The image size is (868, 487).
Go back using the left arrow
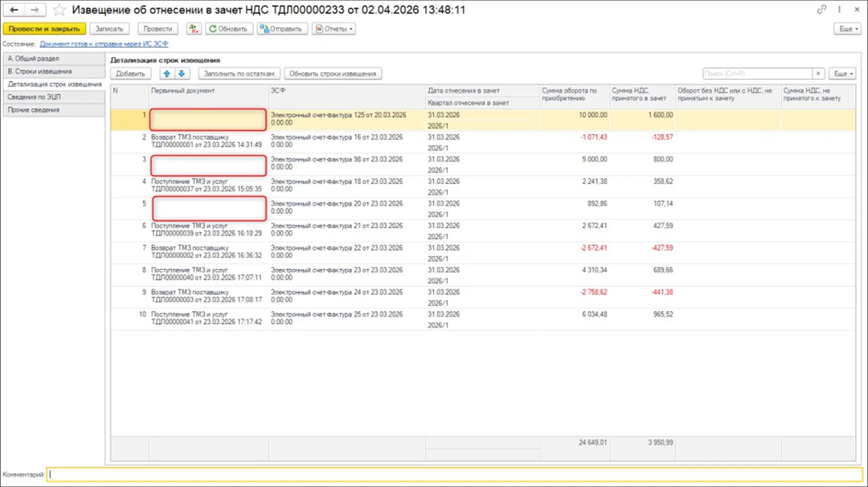tap(14, 10)
